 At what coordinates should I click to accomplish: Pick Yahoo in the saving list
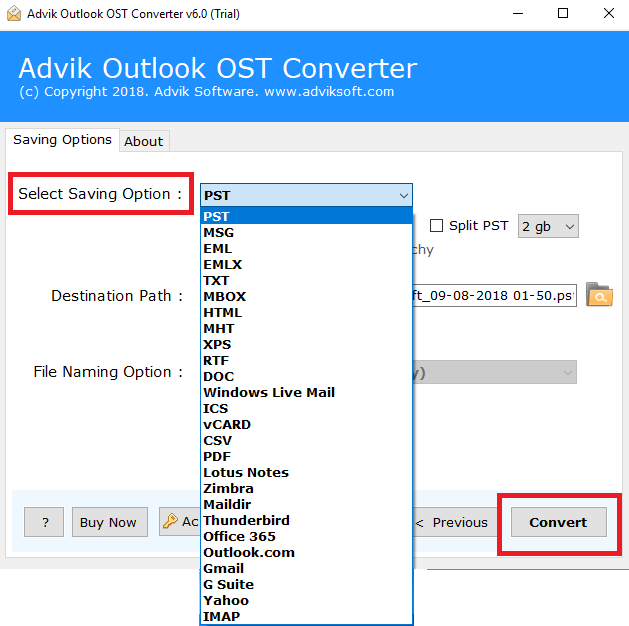point(306,600)
